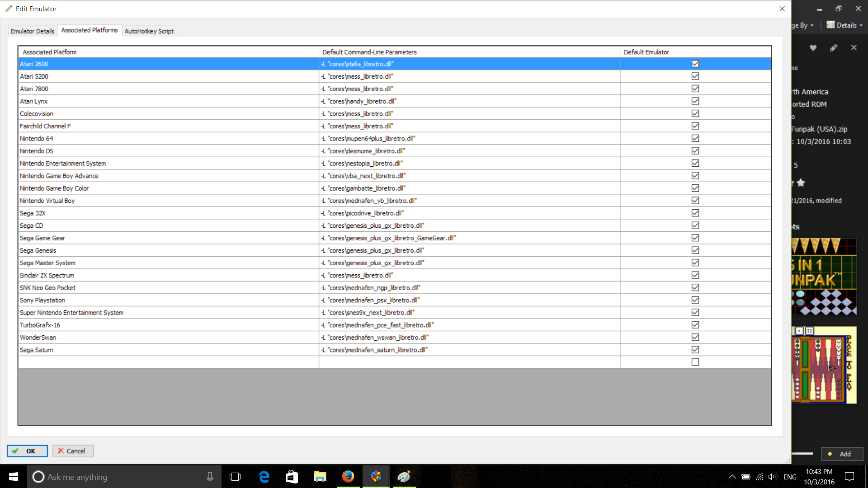Toggle Default Emulator checkbox for Atari 5200
The width and height of the screenshot is (868, 488).
coord(695,76)
